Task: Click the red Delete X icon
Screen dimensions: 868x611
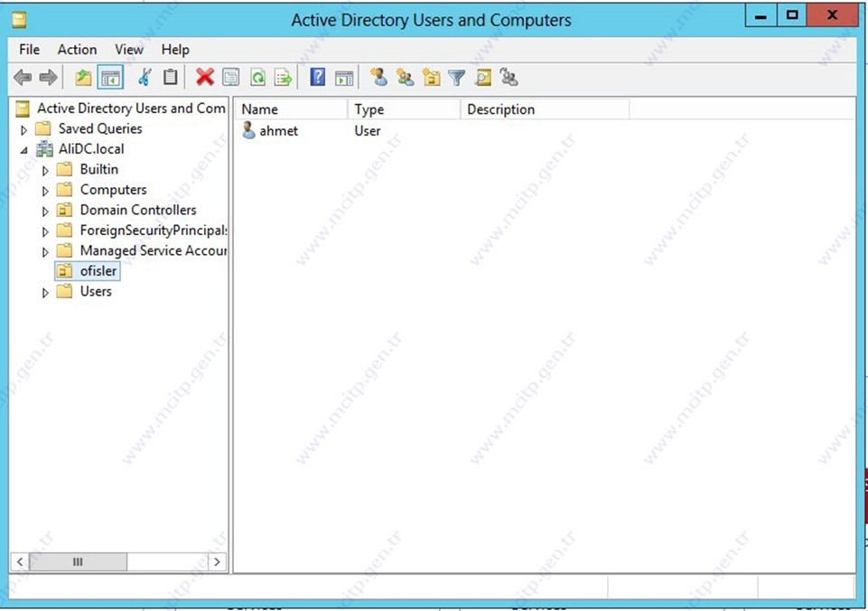Action: [205, 77]
